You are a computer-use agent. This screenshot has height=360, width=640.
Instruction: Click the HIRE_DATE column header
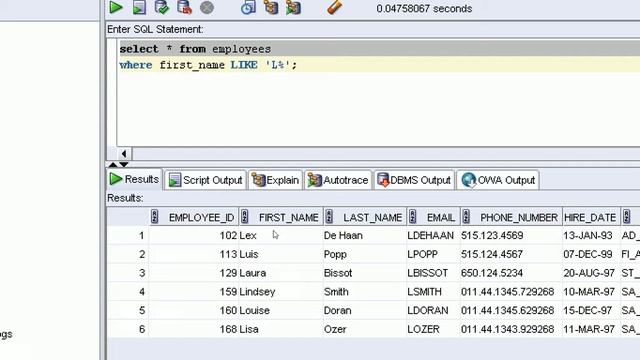point(590,218)
